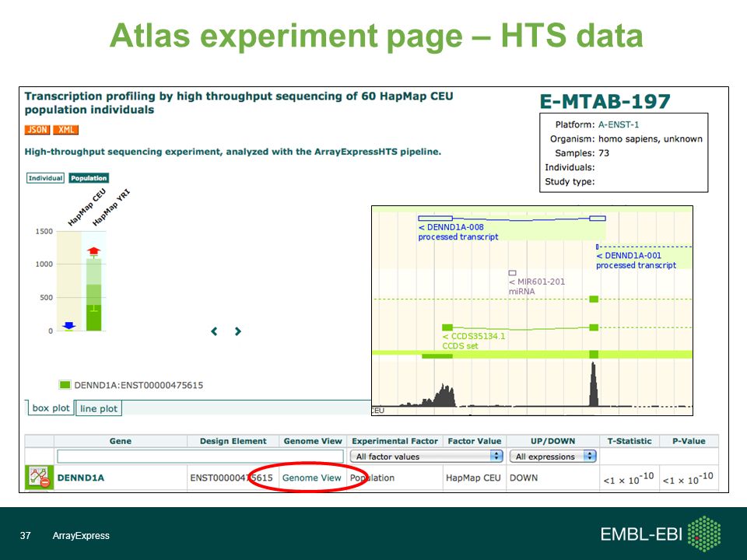747x560 pixels.
Task: Click the gene search input field
Action: coord(200,457)
